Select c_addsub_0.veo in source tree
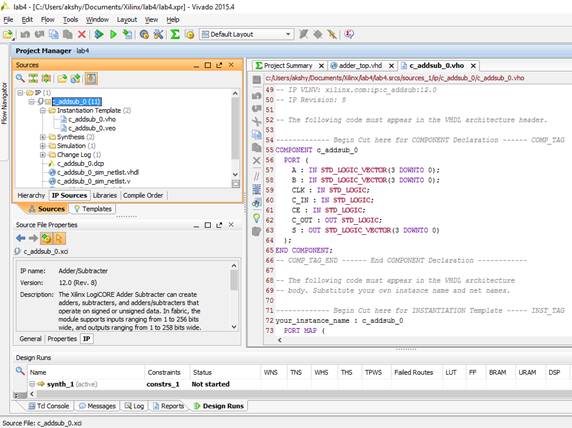The height and width of the screenshot is (428, 572). click(x=92, y=128)
